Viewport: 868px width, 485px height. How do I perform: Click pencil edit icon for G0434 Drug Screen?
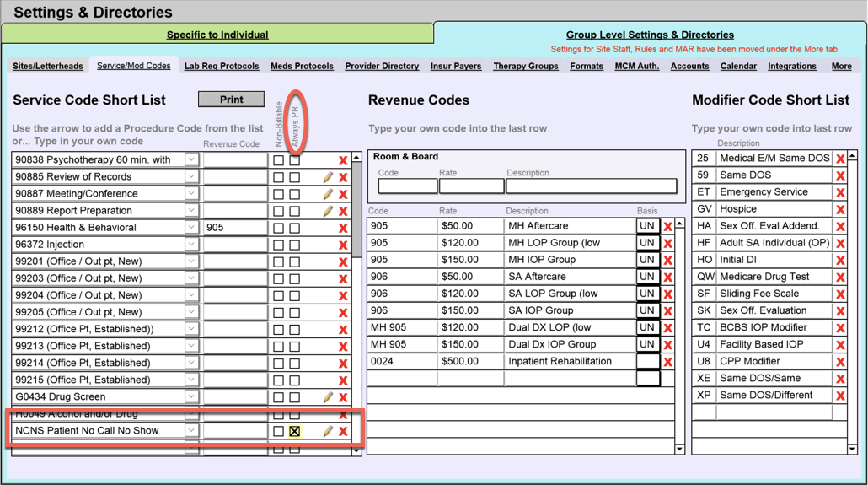pyautogui.click(x=328, y=396)
